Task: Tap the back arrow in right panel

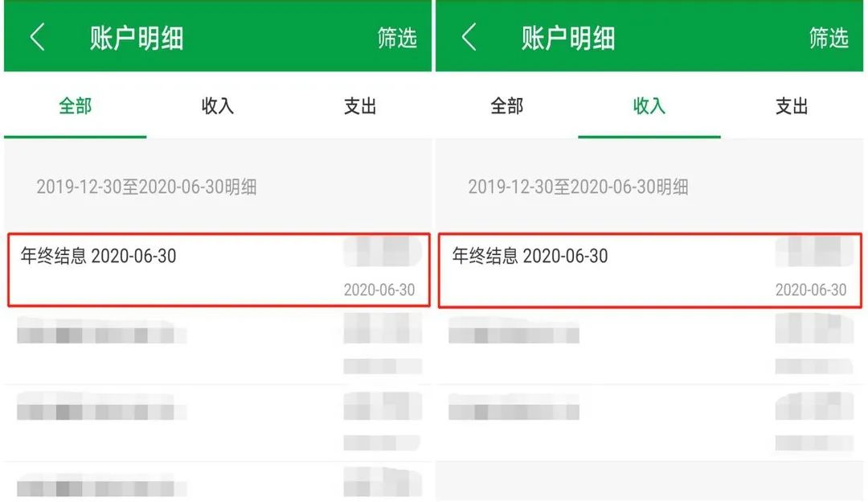Action: (469, 38)
